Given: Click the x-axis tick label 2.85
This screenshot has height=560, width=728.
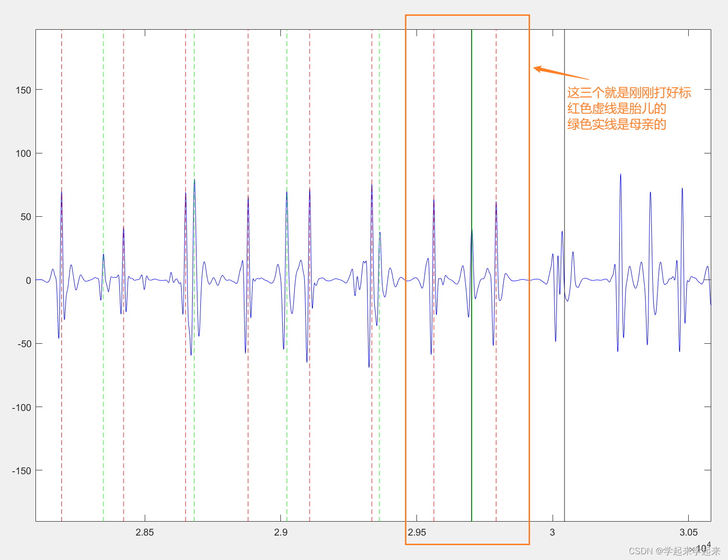Looking at the screenshot, I should click(145, 532).
